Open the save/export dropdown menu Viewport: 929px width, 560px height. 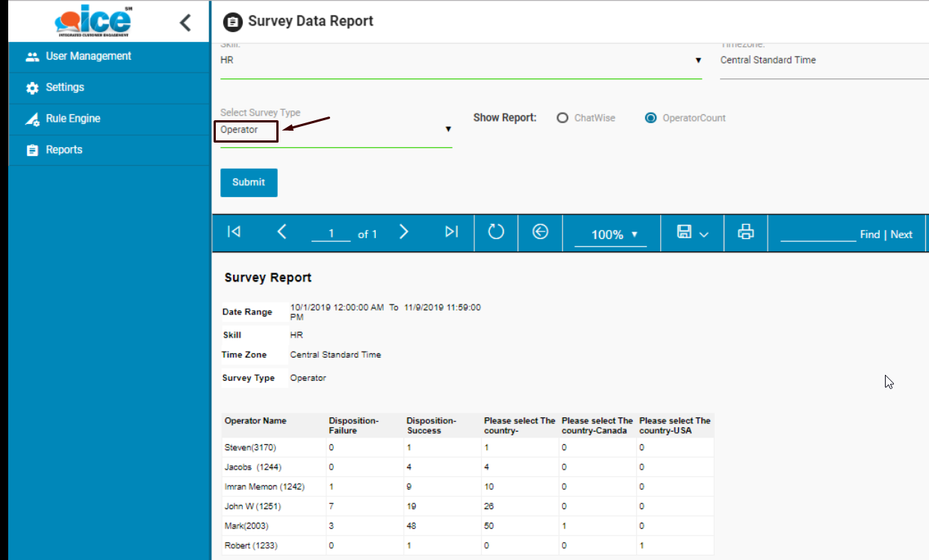[x=692, y=233]
